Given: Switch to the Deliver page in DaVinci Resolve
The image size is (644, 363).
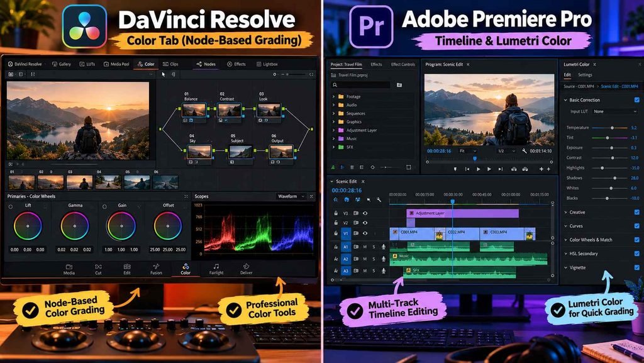Looking at the screenshot, I should 246,269.
